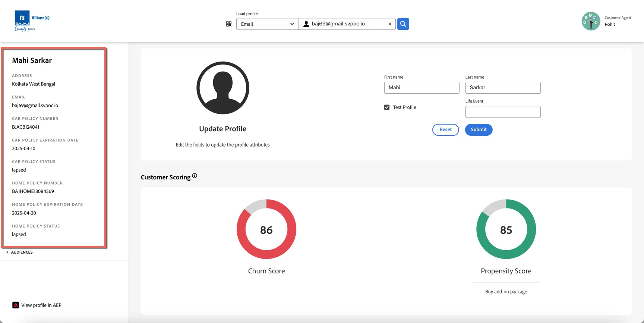Click the address value Kolkata West Bengal
The image size is (644, 323).
tap(34, 84)
